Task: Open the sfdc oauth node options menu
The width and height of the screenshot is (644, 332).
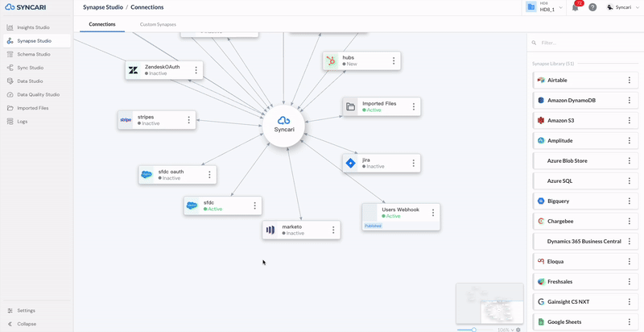Action: (209, 175)
